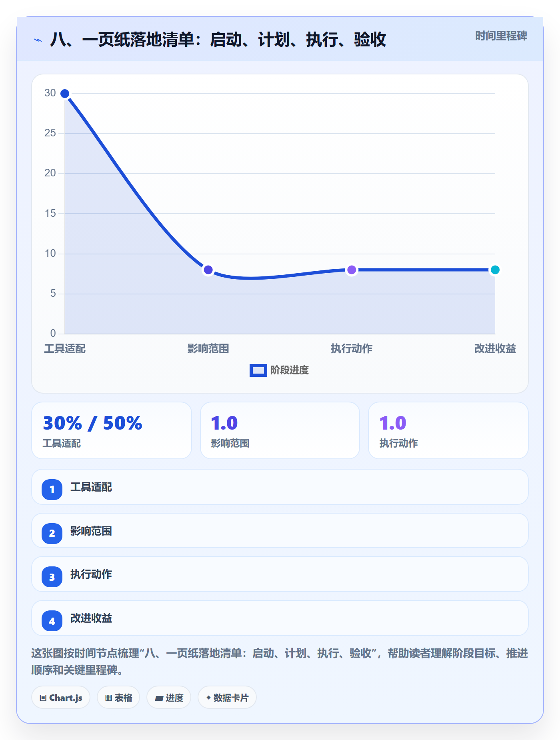
Task: Select the 工具适配 data point at 30
Action: 65,94
